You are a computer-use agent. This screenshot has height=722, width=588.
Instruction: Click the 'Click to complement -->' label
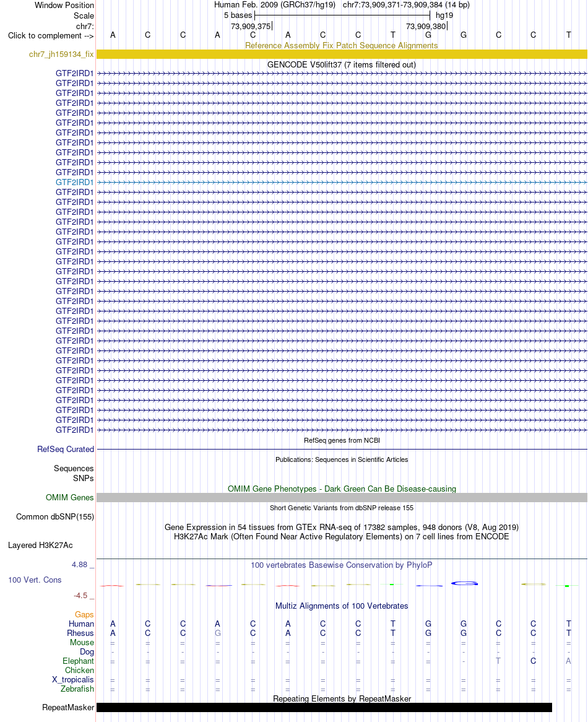[x=51, y=36]
